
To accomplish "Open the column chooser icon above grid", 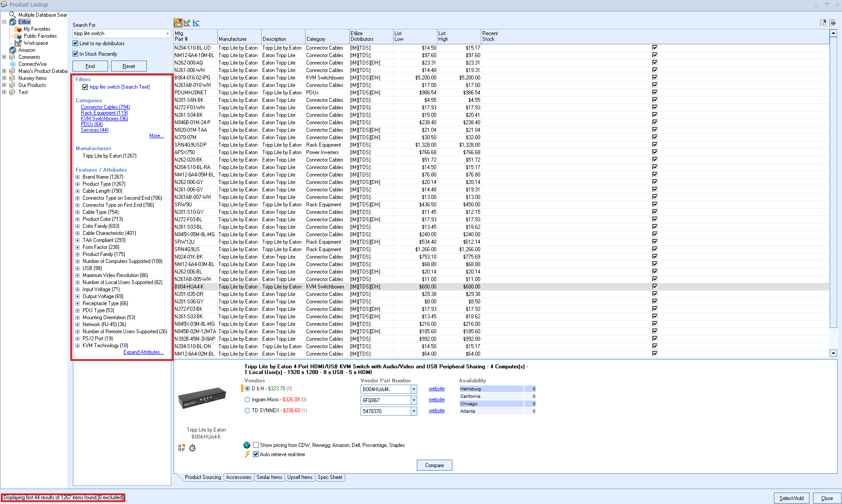I will pos(823,23).
